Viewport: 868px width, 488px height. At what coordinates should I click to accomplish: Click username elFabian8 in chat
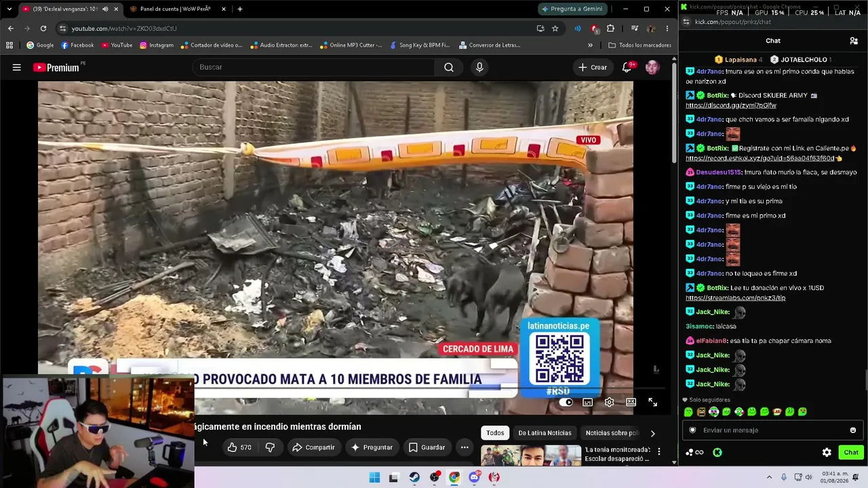711,341
